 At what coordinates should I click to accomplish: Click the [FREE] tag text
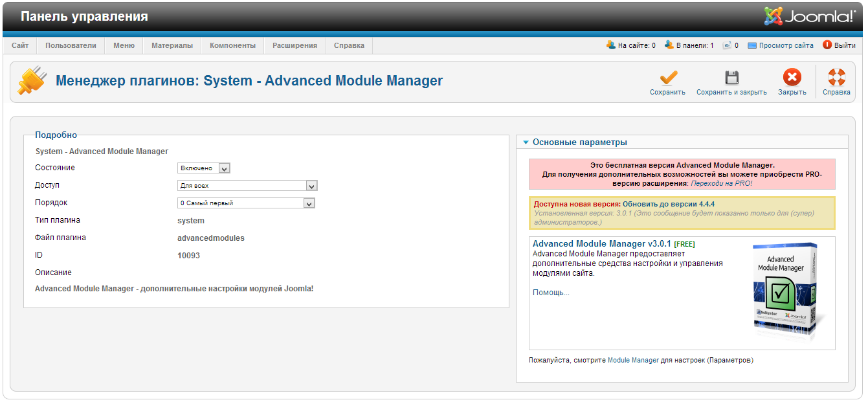(684, 245)
